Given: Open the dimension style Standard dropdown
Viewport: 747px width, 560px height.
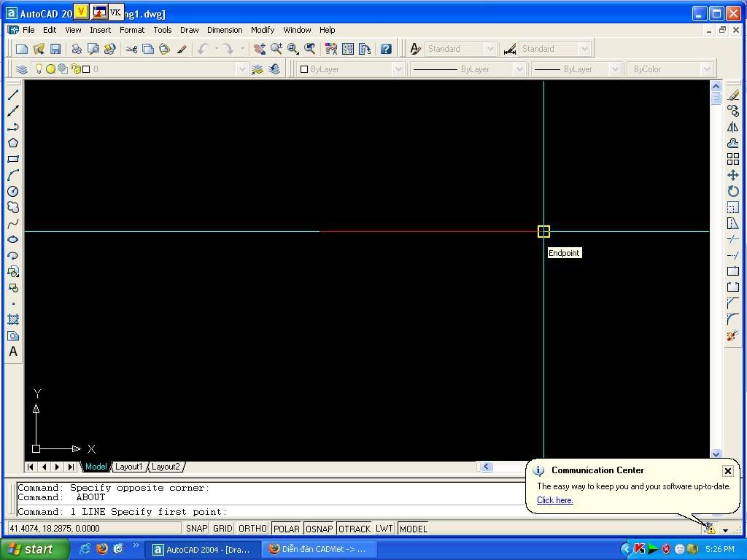Looking at the screenshot, I should pyautogui.click(x=584, y=49).
